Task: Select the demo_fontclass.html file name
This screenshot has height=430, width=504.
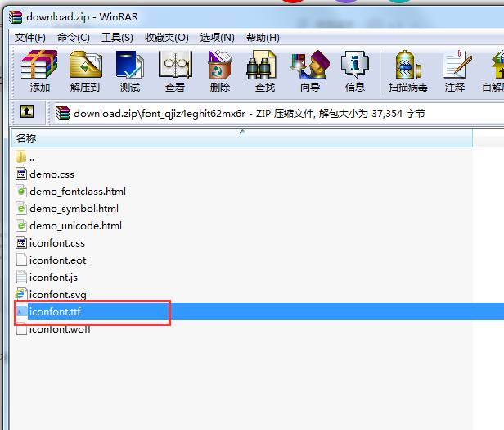Action: tap(78, 192)
